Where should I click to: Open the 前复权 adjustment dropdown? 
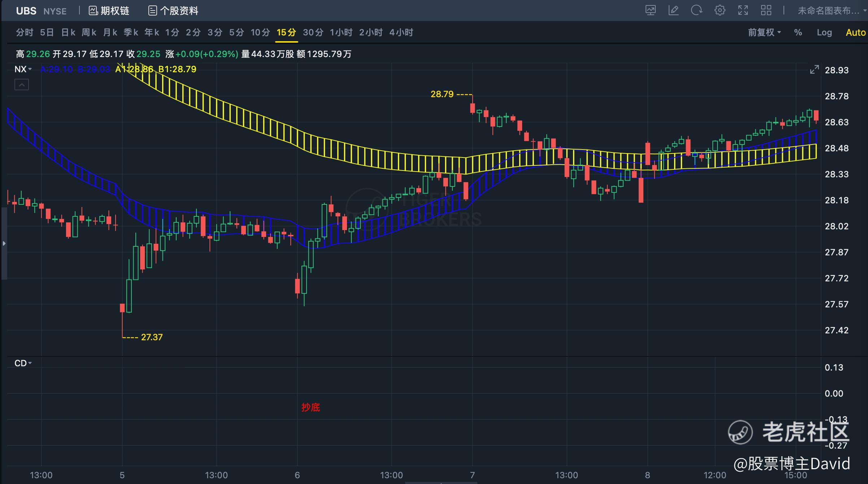click(764, 33)
